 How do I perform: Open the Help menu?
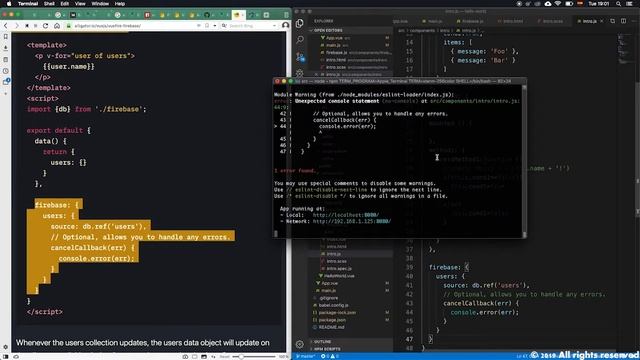coord(120,4)
